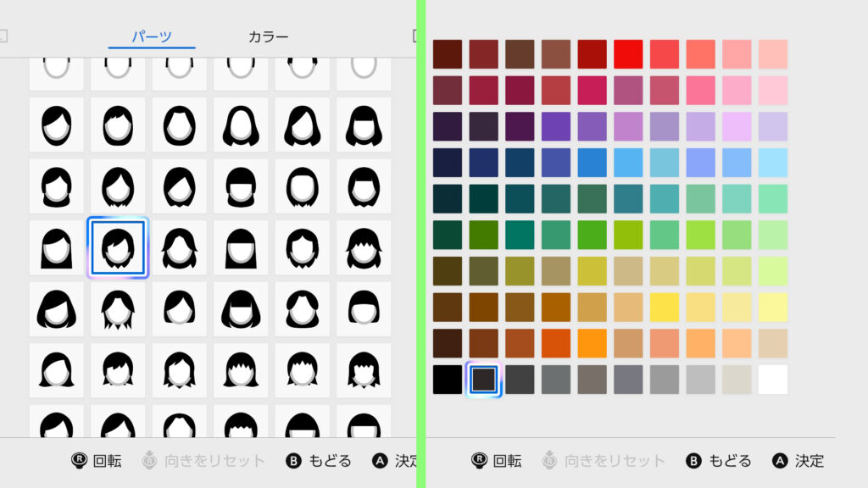868x488 pixels.
Task: Pick the hairstyle directly right of the highlighted one
Action: pyautogui.click(x=179, y=247)
